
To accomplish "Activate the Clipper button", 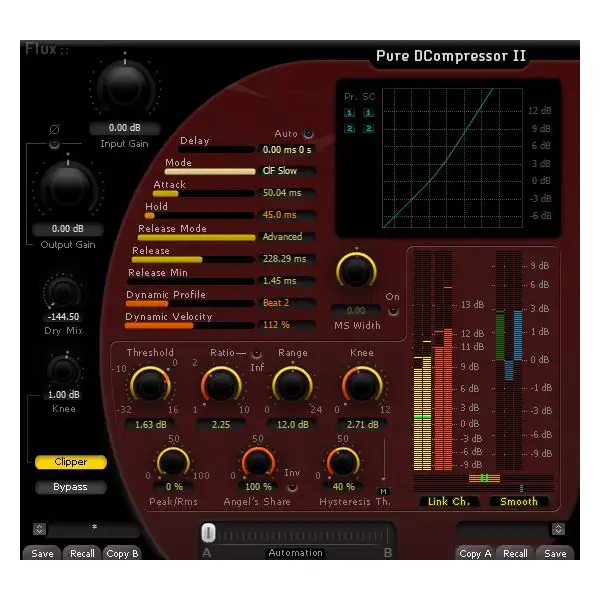I will pyautogui.click(x=71, y=462).
